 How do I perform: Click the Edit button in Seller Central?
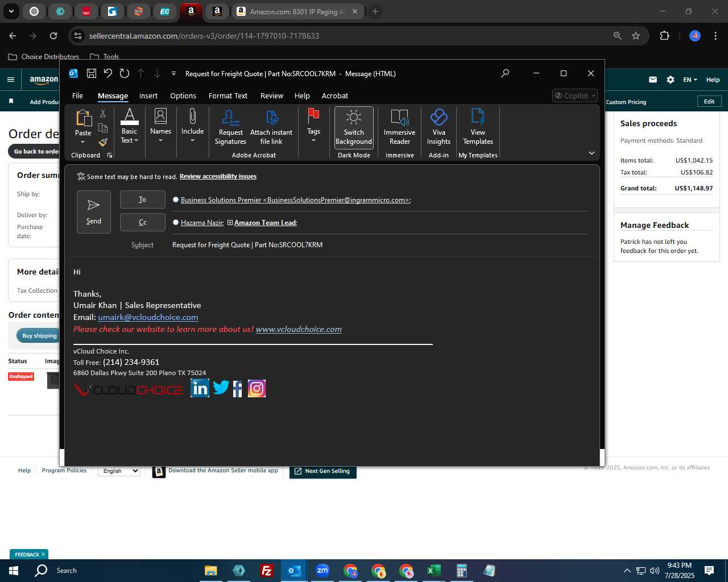[x=709, y=102]
